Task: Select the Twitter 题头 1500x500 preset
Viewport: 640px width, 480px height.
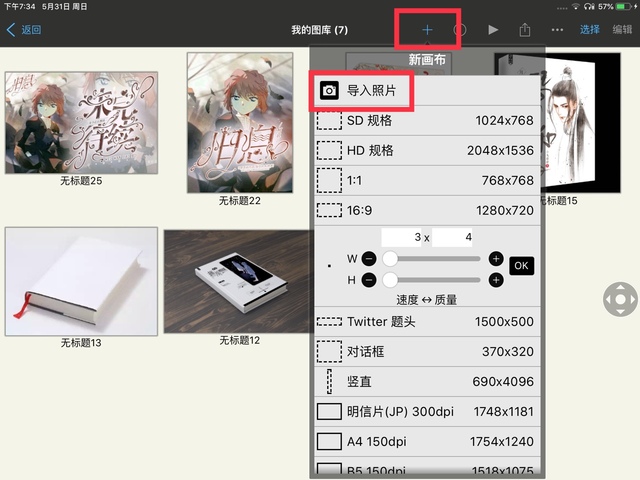Action: coord(425,321)
